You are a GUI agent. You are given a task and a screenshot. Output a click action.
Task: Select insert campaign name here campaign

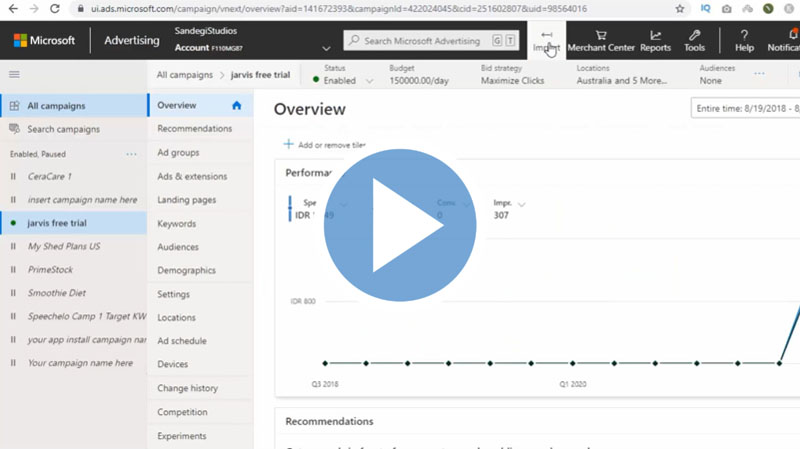pos(82,200)
